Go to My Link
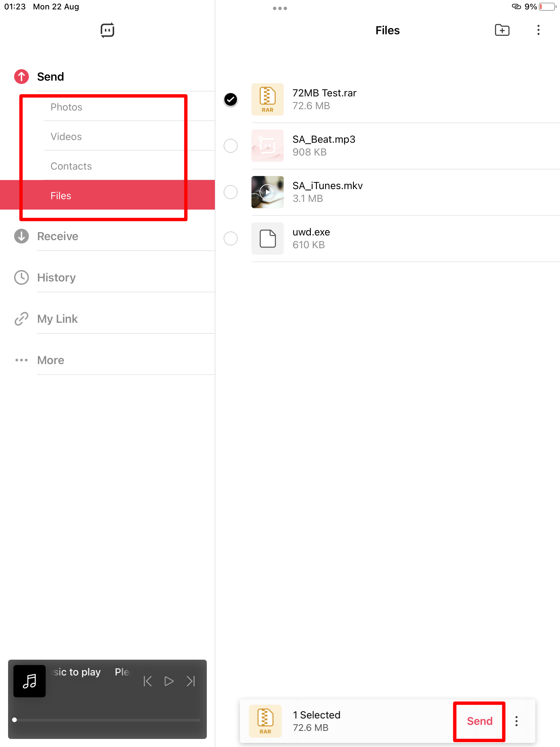Image resolution: width=560 pixels, height=747 pixels. pos(57,319)
